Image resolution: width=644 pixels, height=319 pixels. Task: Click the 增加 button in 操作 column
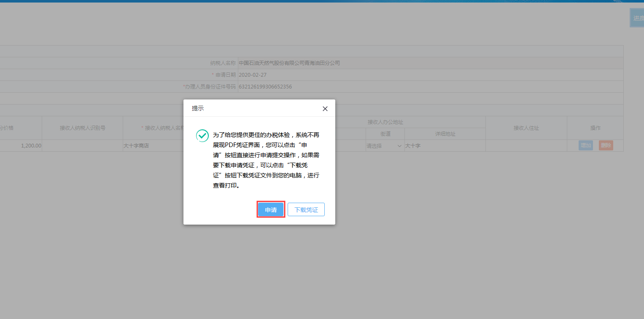[585, 145]
